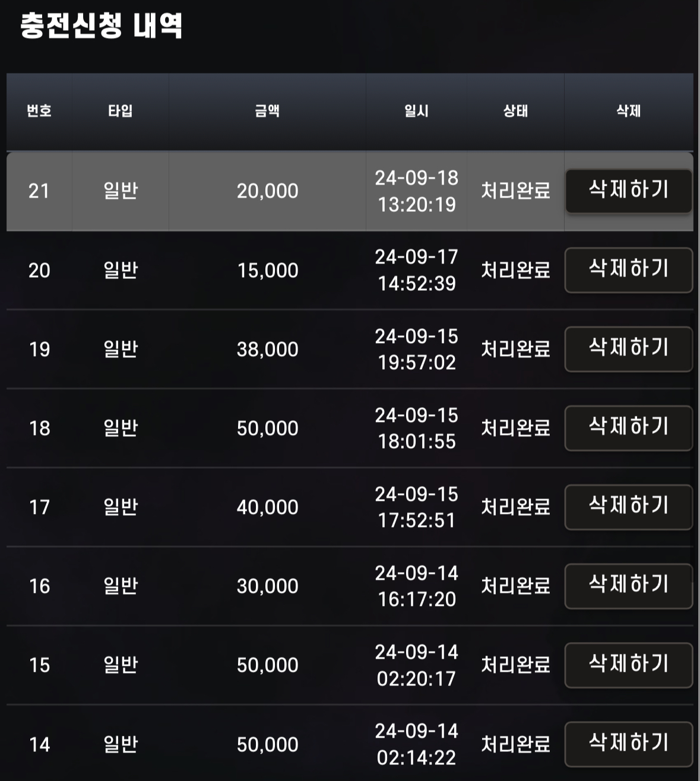Delete charge request number 20

tap(629, 270)
